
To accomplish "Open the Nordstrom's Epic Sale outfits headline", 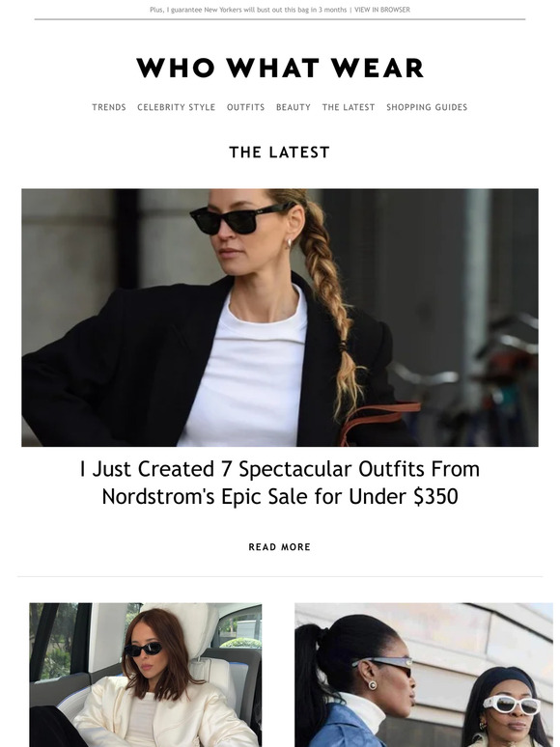I will 280,483.
